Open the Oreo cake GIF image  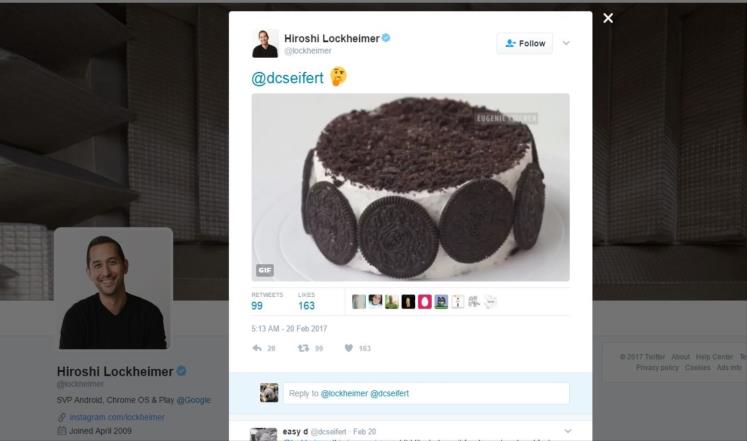pyautogui.click(x=411, y=187)
